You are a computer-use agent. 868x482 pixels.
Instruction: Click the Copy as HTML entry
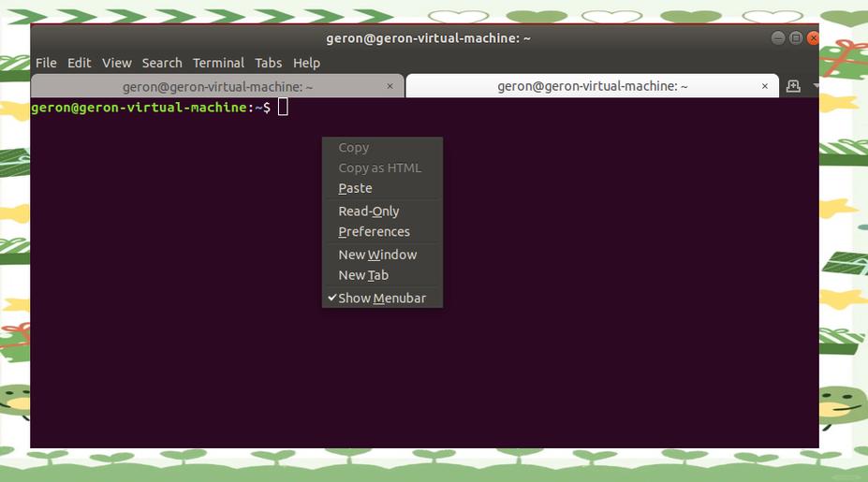(382, 168)
